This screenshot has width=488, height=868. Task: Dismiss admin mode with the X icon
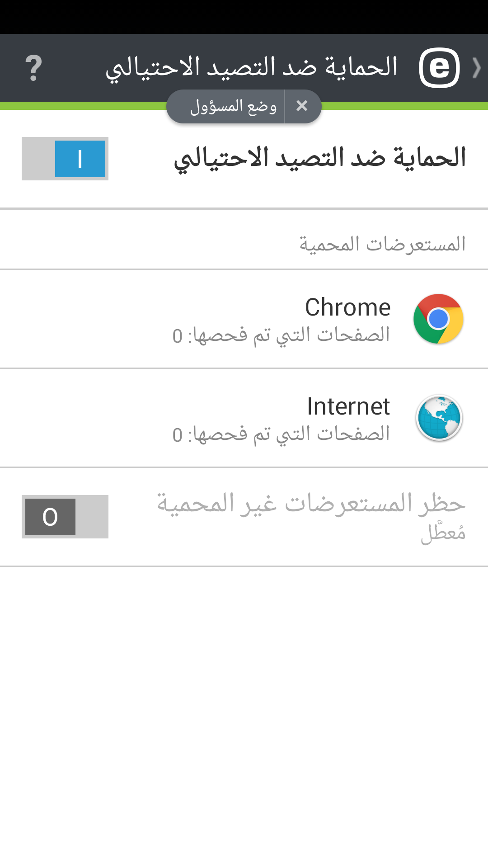tap(302, 106)
